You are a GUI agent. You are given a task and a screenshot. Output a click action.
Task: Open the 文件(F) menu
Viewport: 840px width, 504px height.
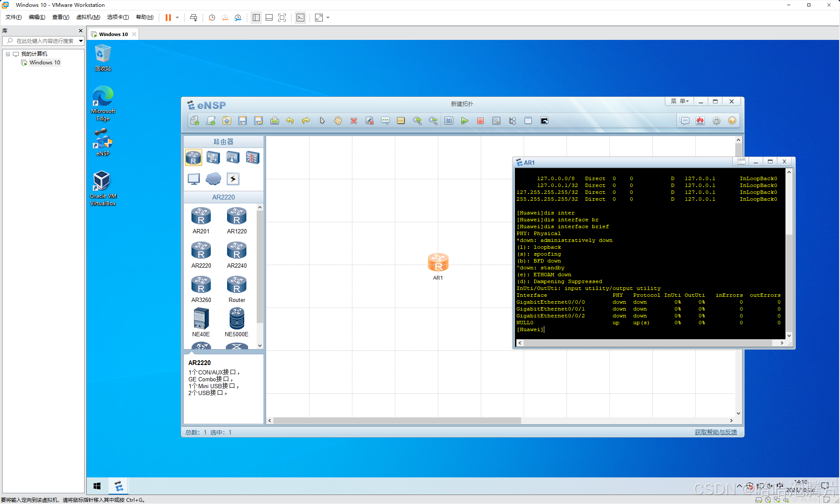[13, 17]
